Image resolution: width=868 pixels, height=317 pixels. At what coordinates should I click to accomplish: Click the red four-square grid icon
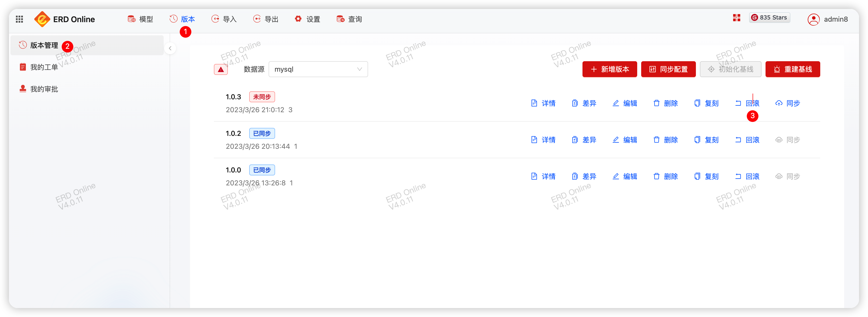click(x=737, y=18)
